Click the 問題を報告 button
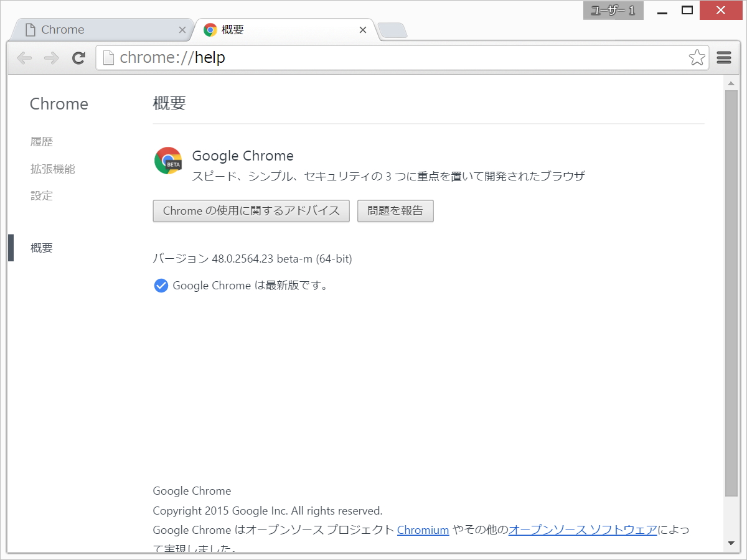The image size is (747, 560). [395, 211]
